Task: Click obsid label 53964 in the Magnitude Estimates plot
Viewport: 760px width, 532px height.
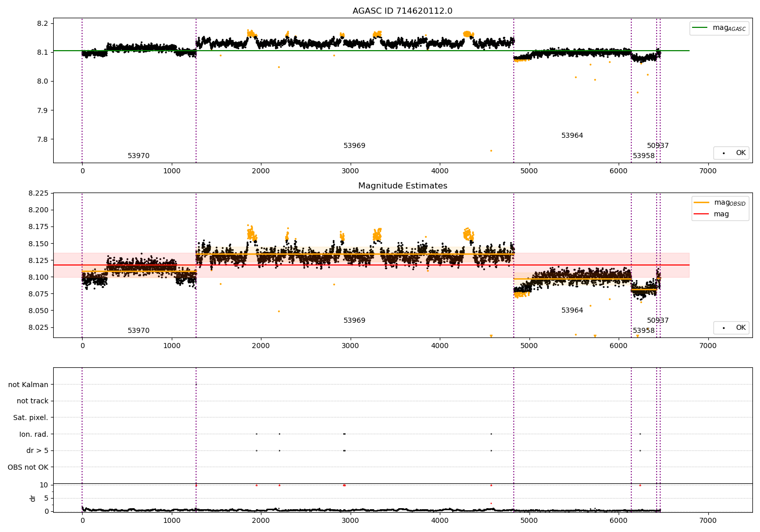Action: point(572,310)
